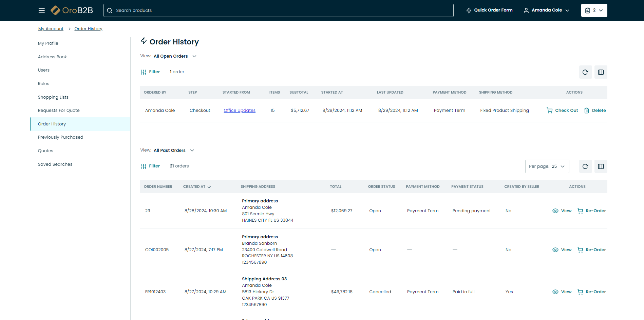The width and height of the screenshot is (644, 320).
Task: Open filters for the open orders grid
Action: pyautogui.click(x=150, y=72)
